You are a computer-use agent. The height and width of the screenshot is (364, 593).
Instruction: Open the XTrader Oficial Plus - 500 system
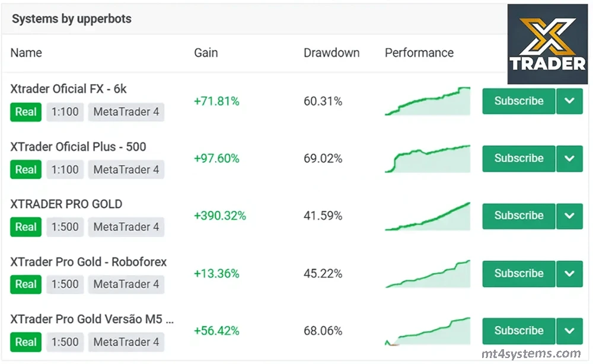point(78,146)
